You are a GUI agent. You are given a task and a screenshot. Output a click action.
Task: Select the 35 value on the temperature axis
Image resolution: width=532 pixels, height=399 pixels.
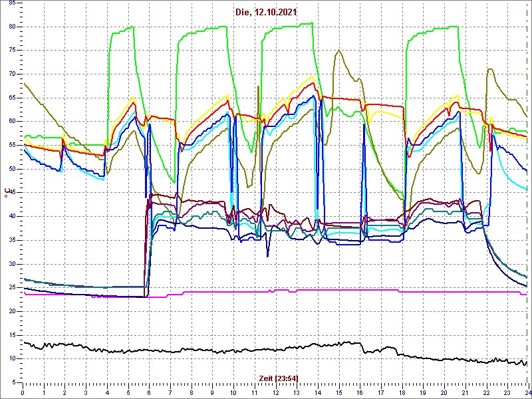[13, 240]
